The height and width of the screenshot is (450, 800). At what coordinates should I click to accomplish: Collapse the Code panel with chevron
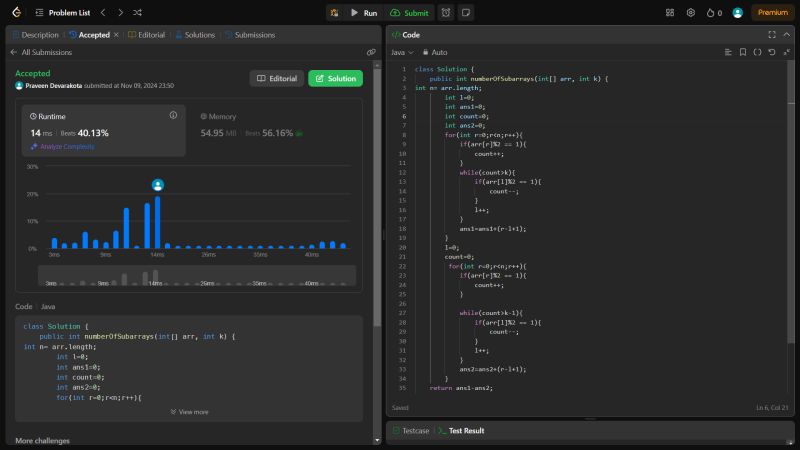[786, 34]
